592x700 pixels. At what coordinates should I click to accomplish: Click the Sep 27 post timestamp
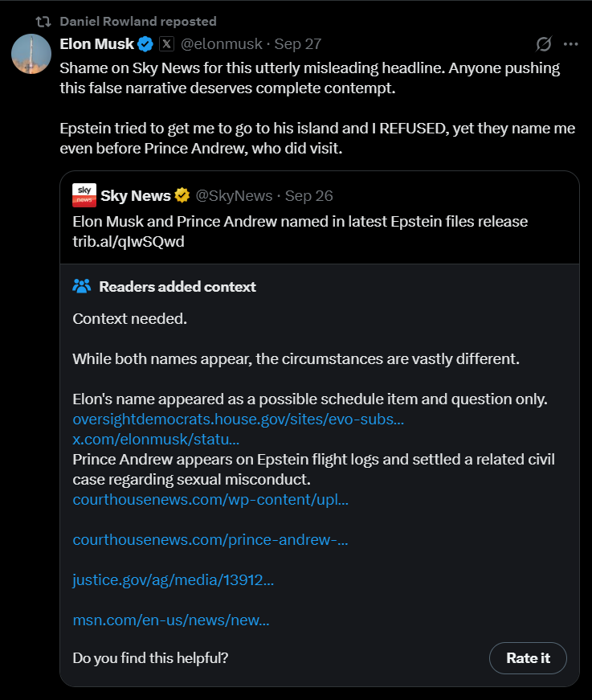[297, 43]
